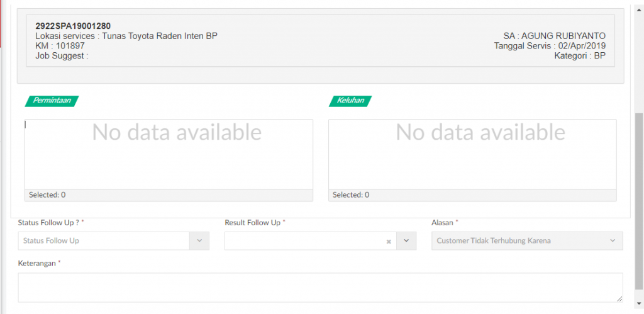Click the Keterangan resize grip corner
644x314 pixels.
[x=619, y=299]
